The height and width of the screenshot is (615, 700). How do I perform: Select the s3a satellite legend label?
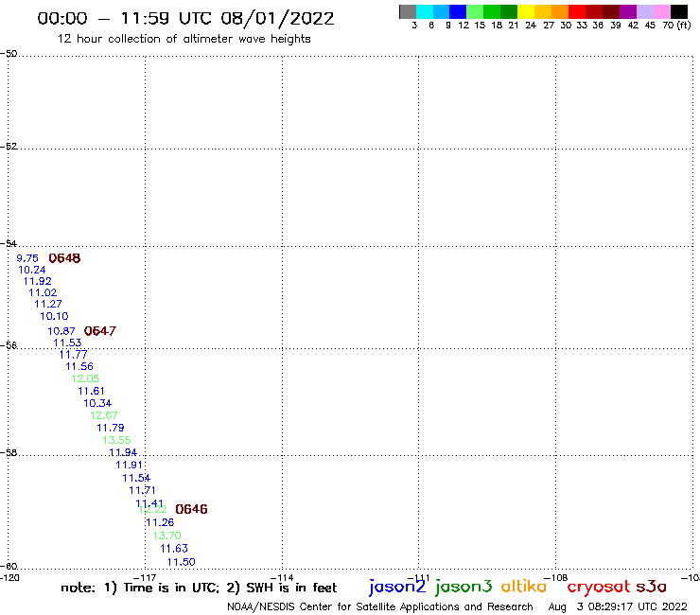click(652, 587)
